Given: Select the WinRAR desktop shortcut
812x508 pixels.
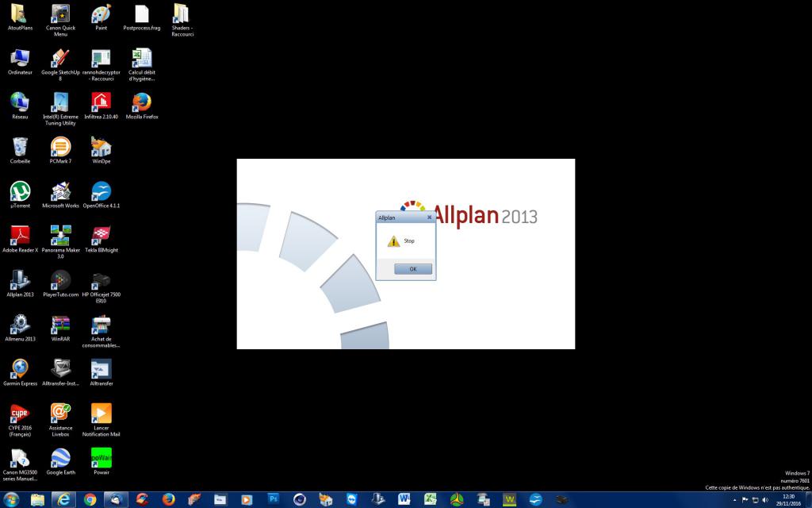Looking at the screenshot, I should pos(60,329).
